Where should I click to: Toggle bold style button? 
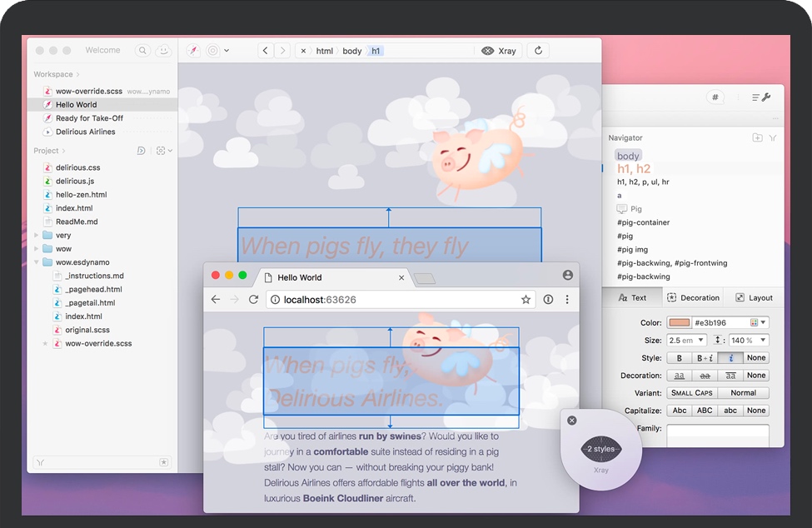pos(679,358)
